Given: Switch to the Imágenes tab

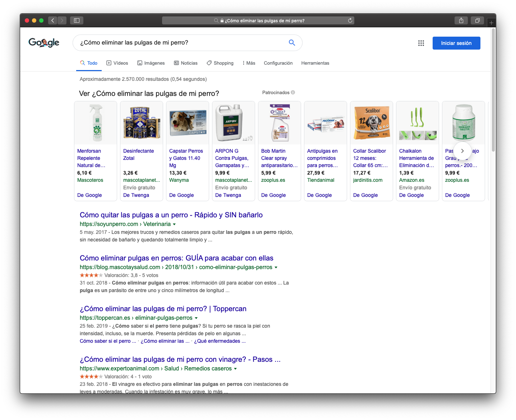Looking at the screenshot, I should point(151,63).
